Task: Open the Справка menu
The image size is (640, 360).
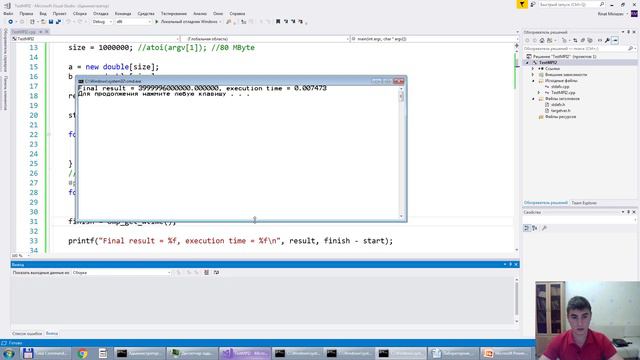Action: click(237, 13)
